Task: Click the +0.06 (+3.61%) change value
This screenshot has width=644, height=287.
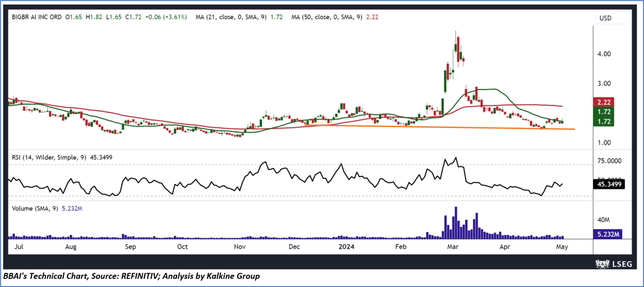Action: coord(165,17)
